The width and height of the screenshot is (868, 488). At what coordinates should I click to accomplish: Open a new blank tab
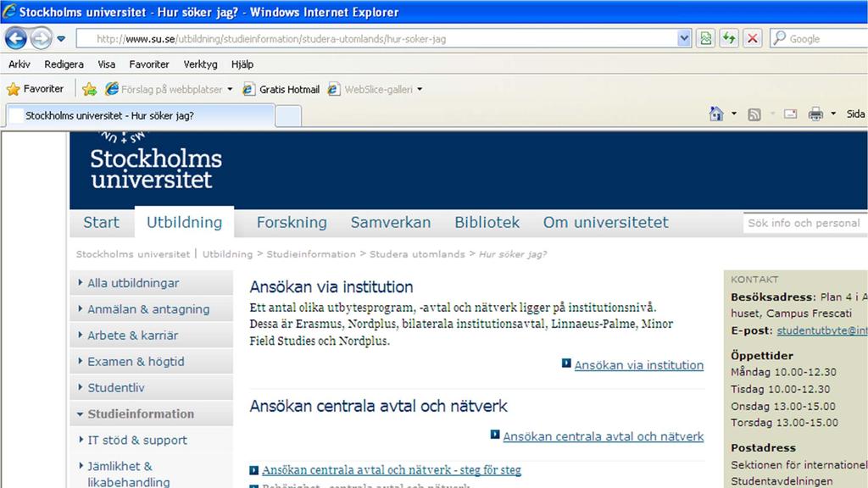pyautogui.click(x=288, y=116)
